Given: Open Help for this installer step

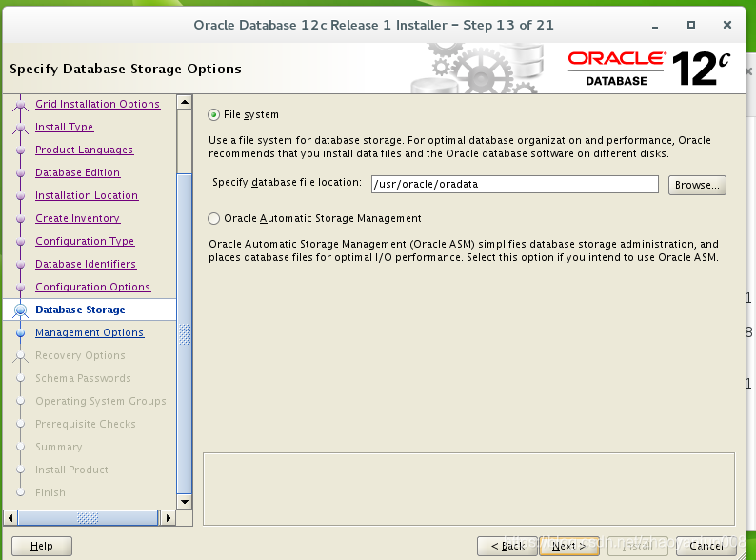Looking at the screenshot, I should pyautogui.click(x=42, y=546).
